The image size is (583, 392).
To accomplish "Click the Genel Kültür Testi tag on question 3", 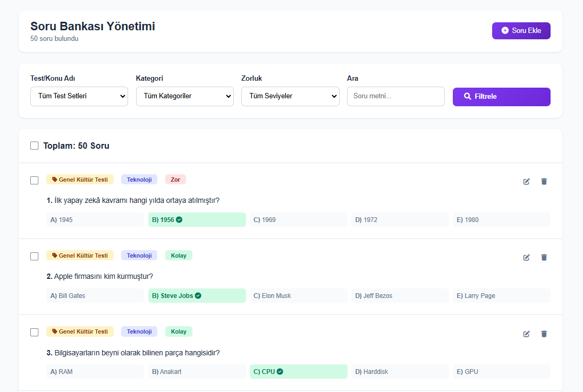I will [80, 331].
